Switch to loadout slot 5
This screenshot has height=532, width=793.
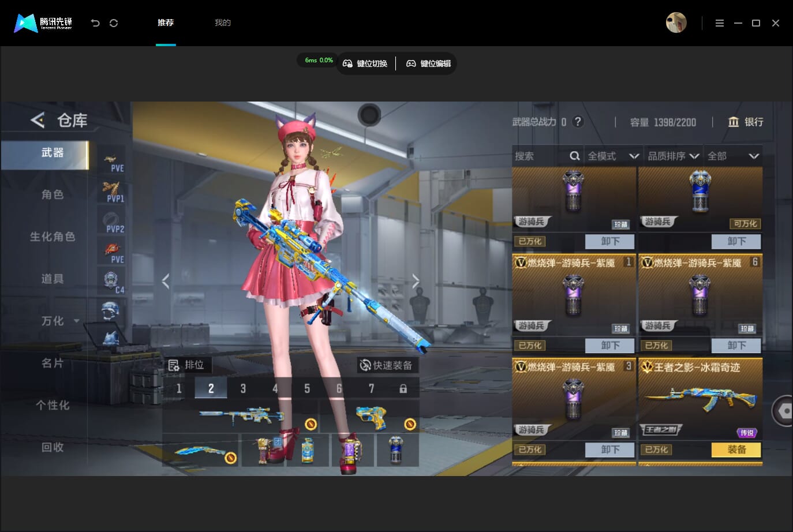click(307, 388)
